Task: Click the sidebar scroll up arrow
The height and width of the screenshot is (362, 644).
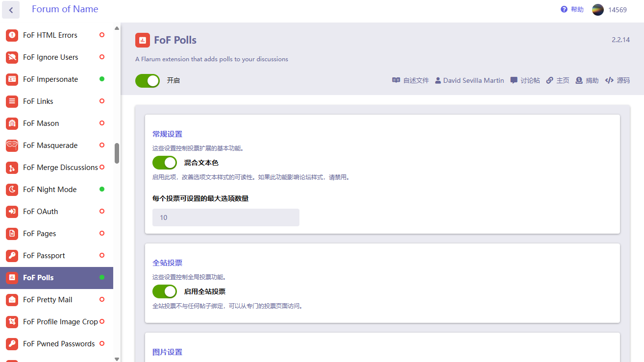Action: tap(117, 28)
